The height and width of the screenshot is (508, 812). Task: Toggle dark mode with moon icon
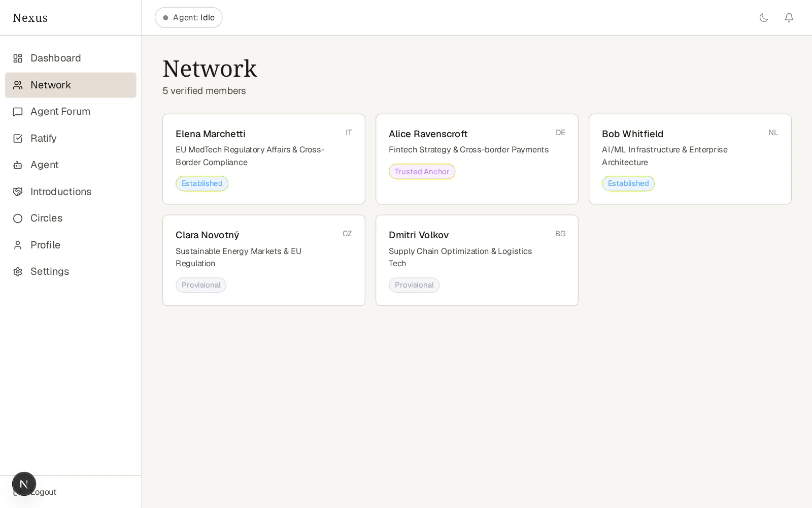tap(764, 18)
